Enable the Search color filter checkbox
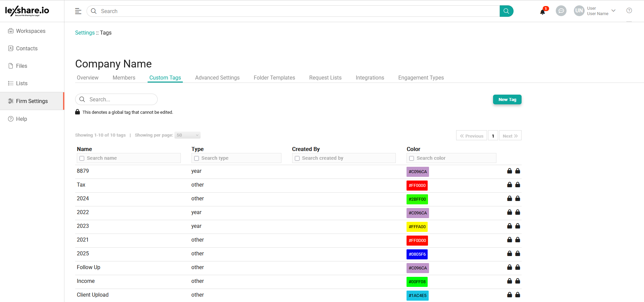This screenshot has width=644, height=302. (x=412, y=158)
